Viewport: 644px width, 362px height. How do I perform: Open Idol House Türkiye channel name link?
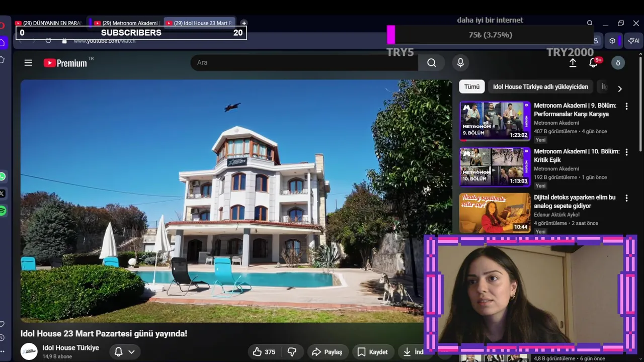pos(70,348)
